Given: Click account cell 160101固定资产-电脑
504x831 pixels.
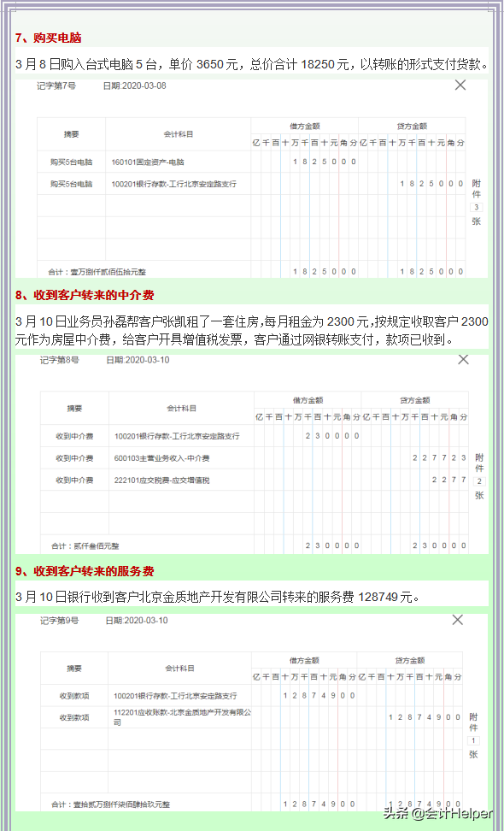Looking at the screenshot, I should pyautogui.click(x=149, y=162).
